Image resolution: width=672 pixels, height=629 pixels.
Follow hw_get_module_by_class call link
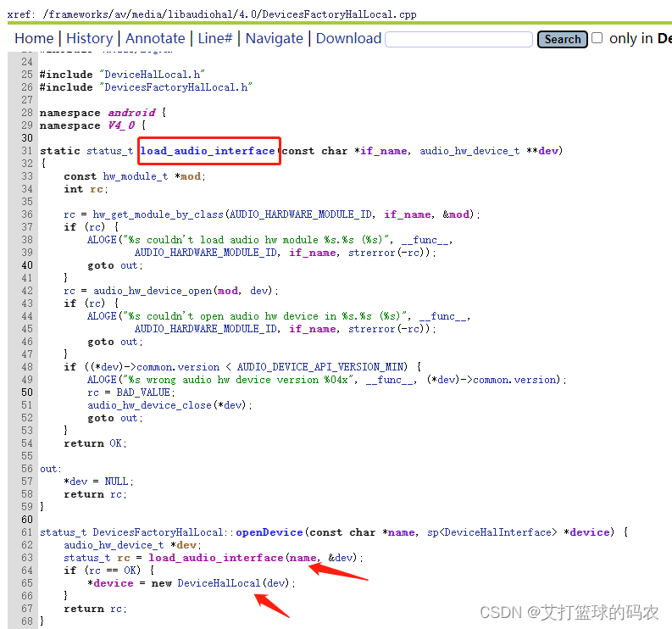point(158,214)
